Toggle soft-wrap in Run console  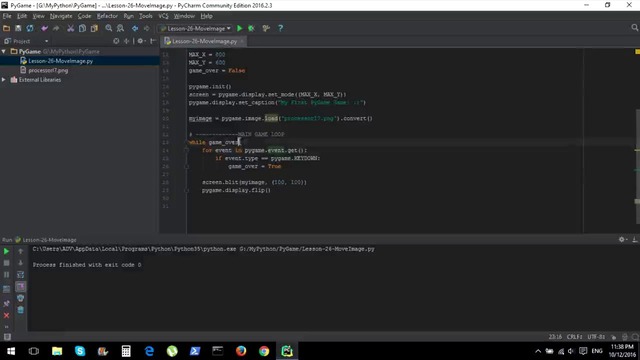20,275
